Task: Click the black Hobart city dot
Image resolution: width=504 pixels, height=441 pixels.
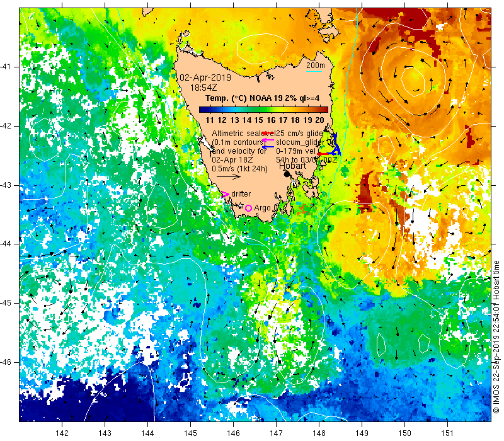Action: [x=287, y=174]
